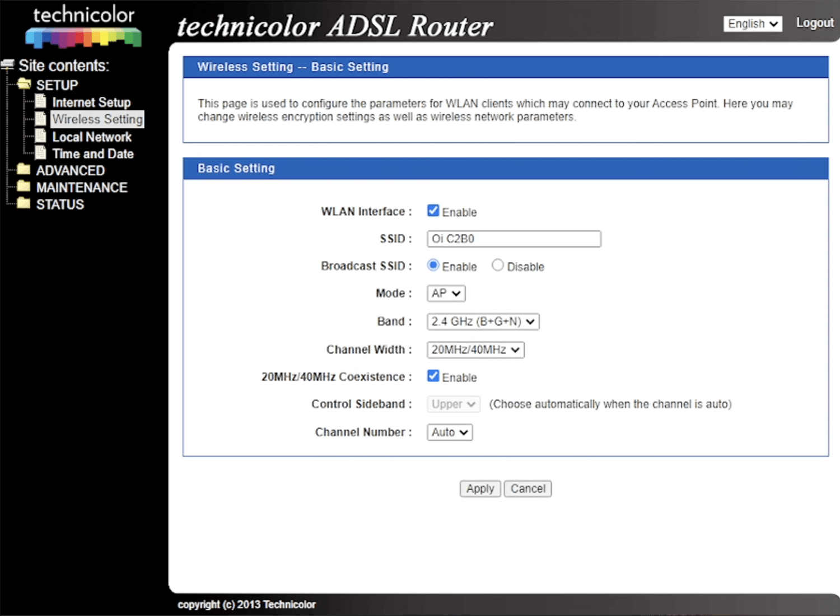Open the Channel Width dropdown
Image resolution: width=840 pixels, height=616 pixels.
(x=475, y=349)
